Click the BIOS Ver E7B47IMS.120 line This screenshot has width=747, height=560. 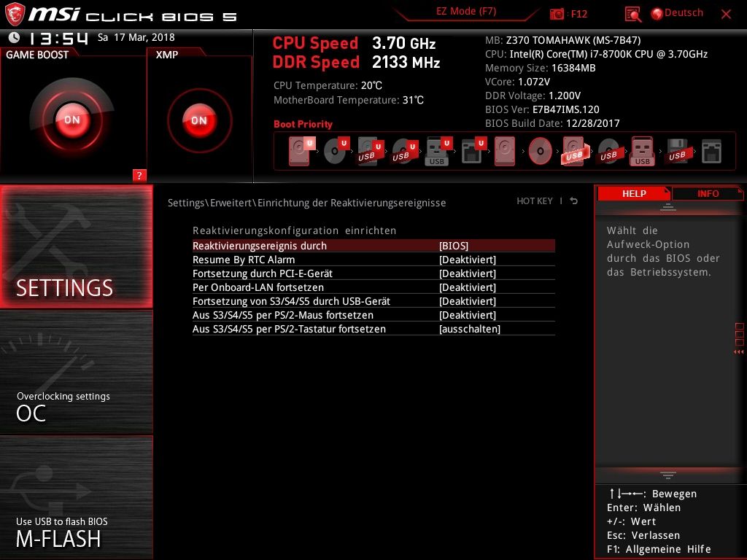point(542,109)
